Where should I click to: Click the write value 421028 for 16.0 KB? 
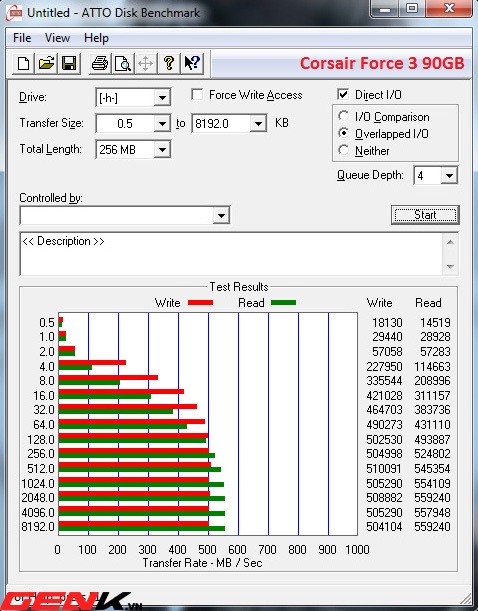(x=384, y=396)
